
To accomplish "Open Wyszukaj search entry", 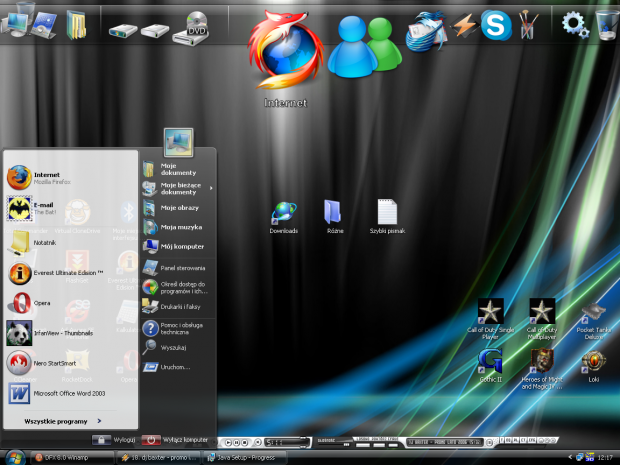I will click(178, 348).
